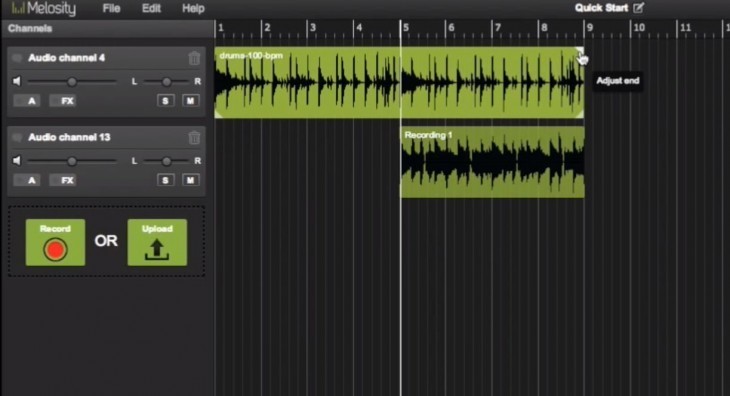Upload an audio file with Upload button
Screen dimensions: 730x396
point(157,242)
